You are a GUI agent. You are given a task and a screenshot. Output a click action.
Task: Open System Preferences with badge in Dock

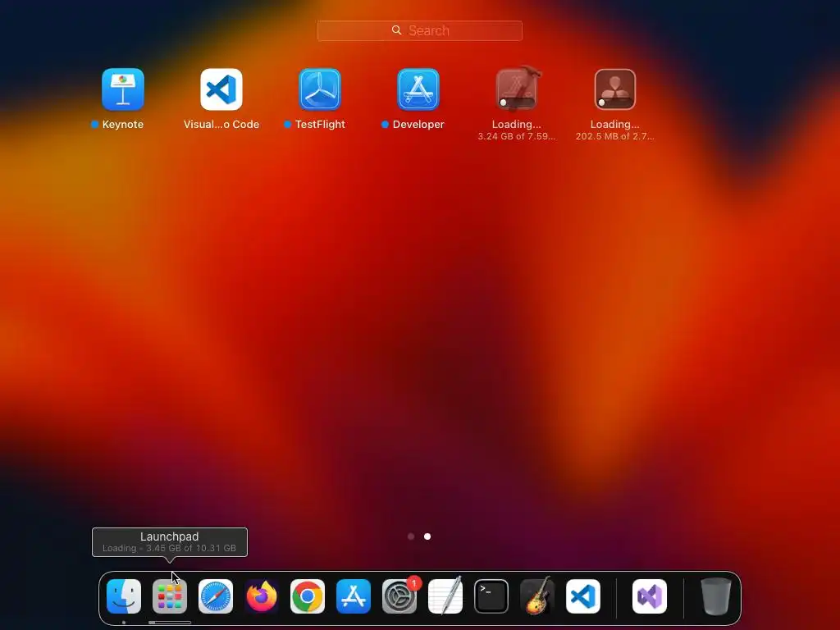(399, 596)
